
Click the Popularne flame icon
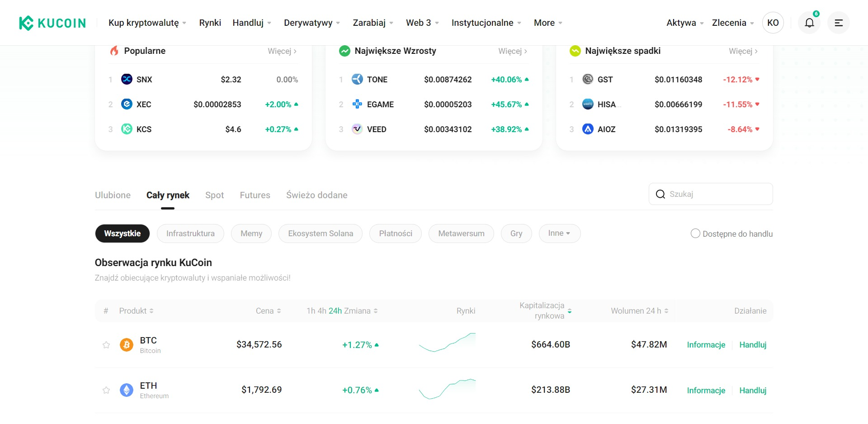point(114,51)
